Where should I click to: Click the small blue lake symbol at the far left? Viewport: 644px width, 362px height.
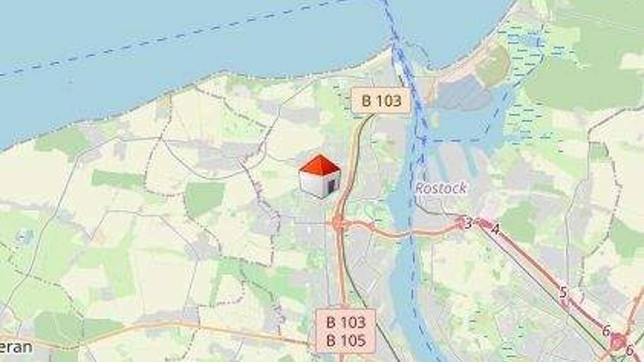tap(25, 236)
